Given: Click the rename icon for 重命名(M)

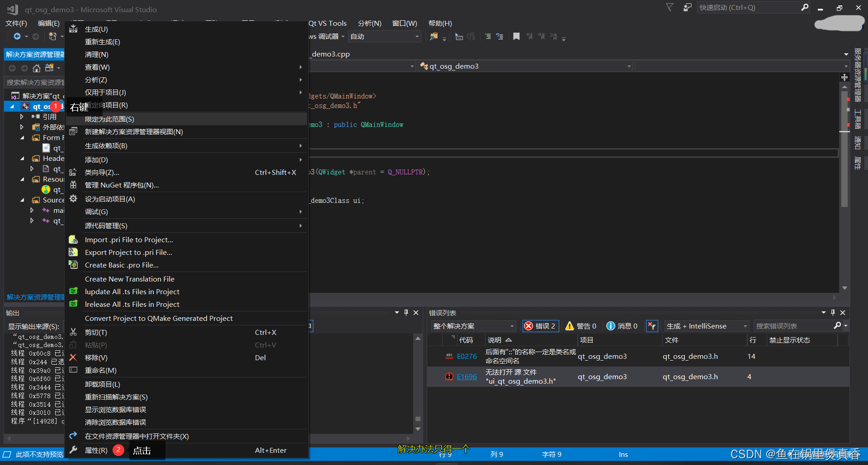Looking at the screenshot, I should coord(73,370).
